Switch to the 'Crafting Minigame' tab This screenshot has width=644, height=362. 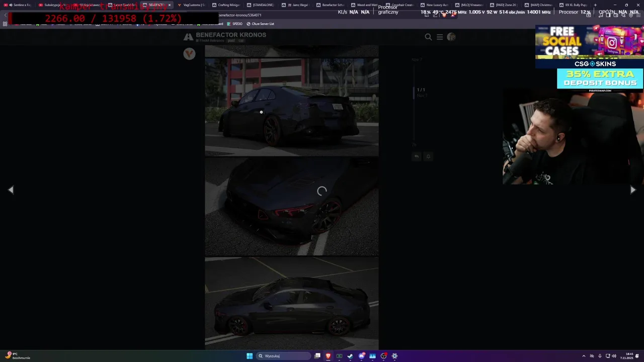coord(227,5)
